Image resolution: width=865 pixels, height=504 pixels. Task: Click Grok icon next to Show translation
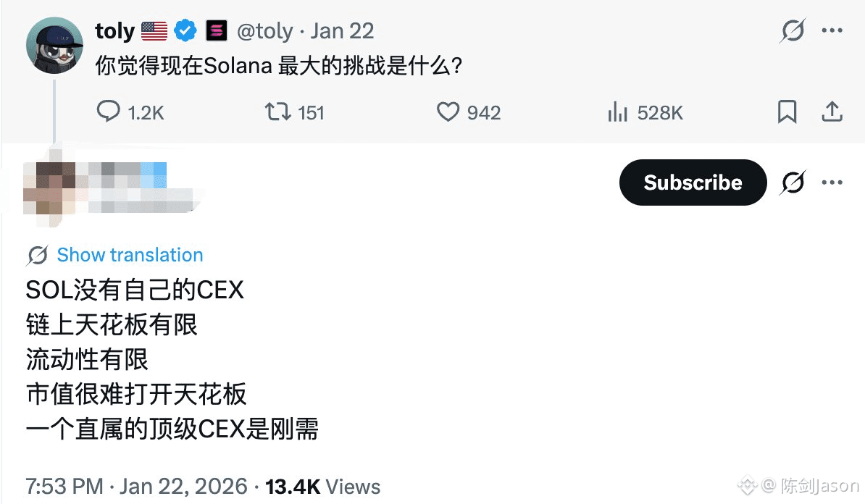(x=38, y=256)
